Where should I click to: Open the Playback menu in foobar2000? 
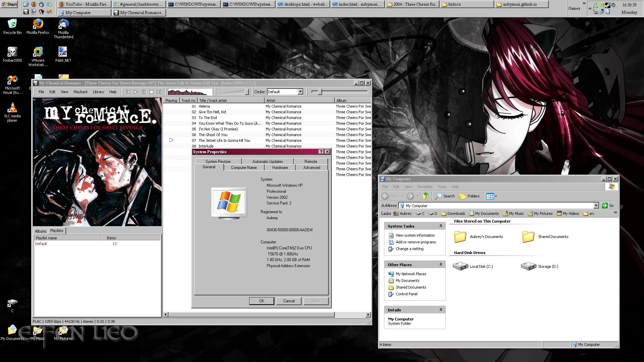point(80,92)
